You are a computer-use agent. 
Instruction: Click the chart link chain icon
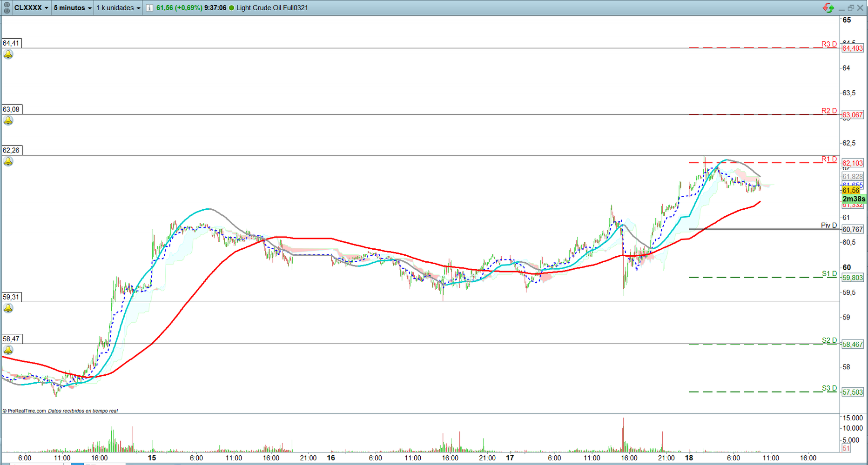tap(7, 8)
